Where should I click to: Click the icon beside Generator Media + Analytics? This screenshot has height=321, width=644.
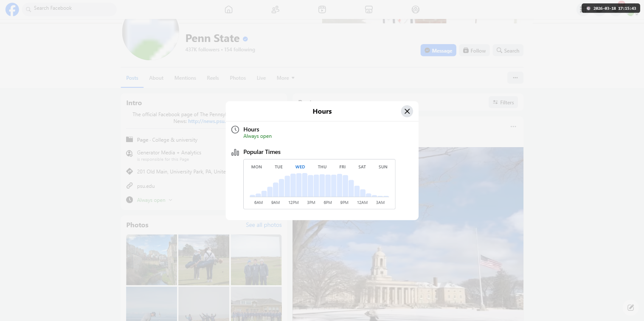tap(129, 154)
